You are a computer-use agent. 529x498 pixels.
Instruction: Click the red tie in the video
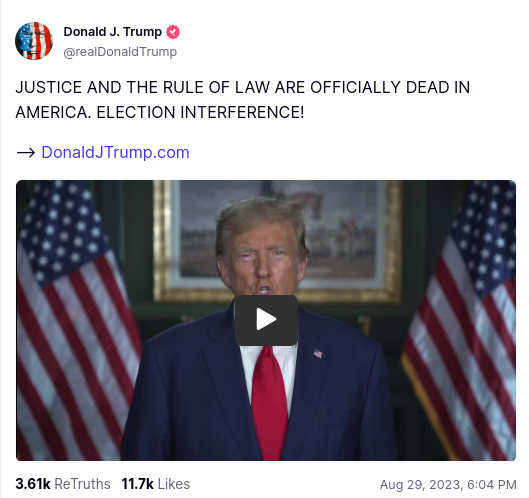[269, 403]
